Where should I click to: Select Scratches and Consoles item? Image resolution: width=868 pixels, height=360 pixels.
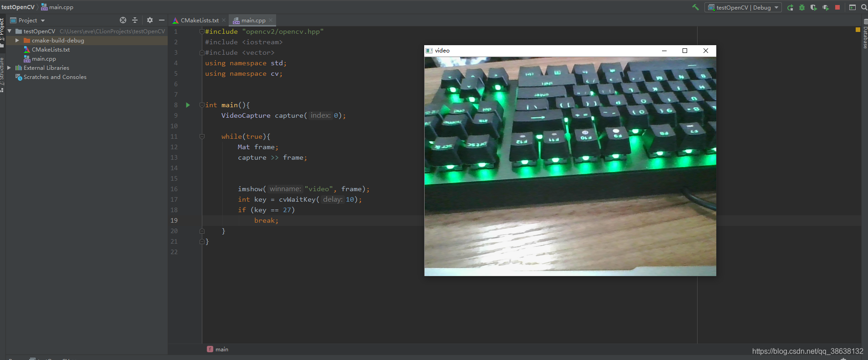[55, 77]
